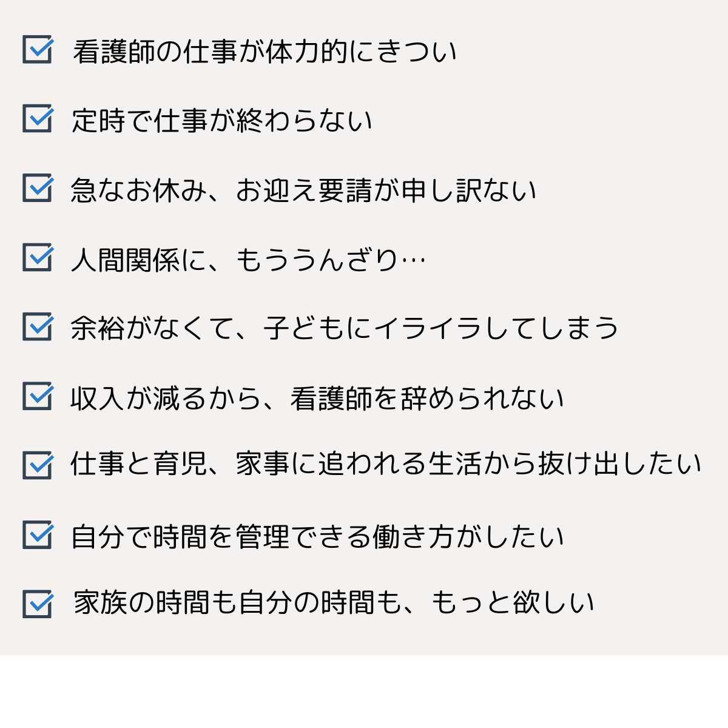Uncheck the 収入が減るから checkbox
Image resolution: width=728 pixels, height=728 pixels.
[38, 396]
